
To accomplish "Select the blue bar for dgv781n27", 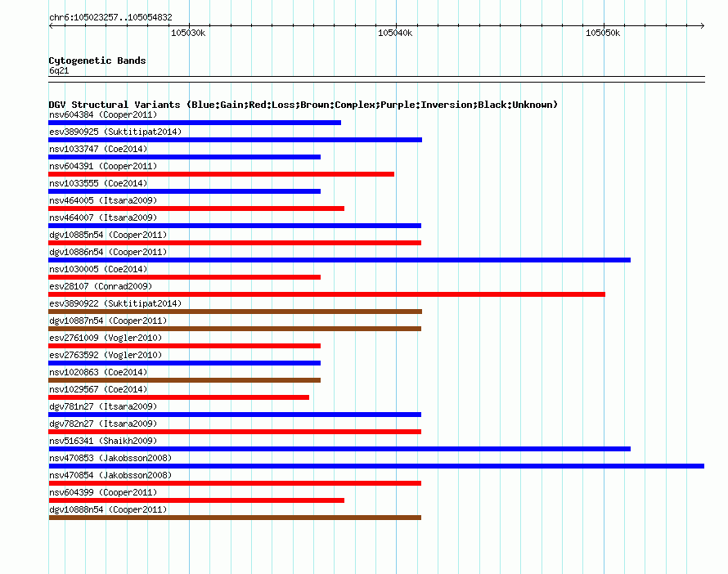I will 235,415.
